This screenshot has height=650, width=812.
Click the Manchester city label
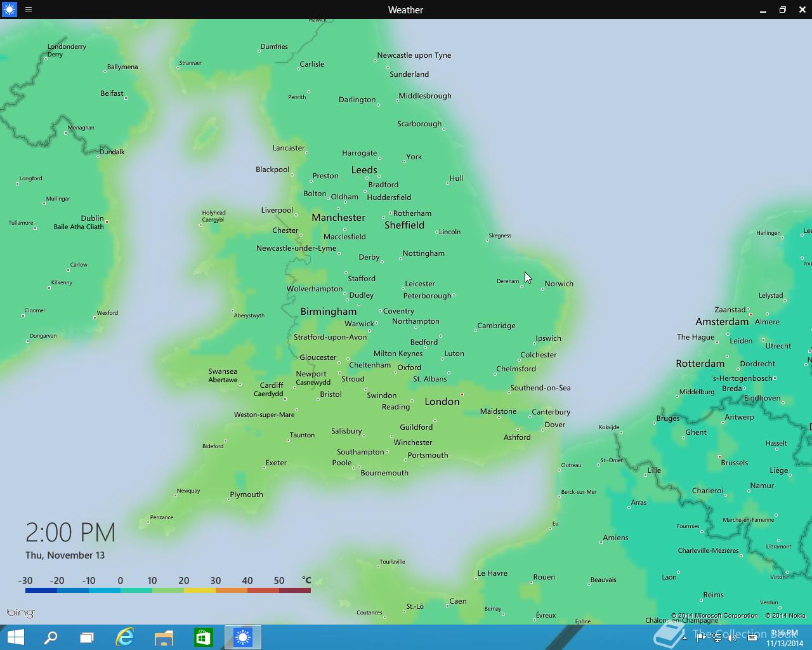(x=338, y=218)
